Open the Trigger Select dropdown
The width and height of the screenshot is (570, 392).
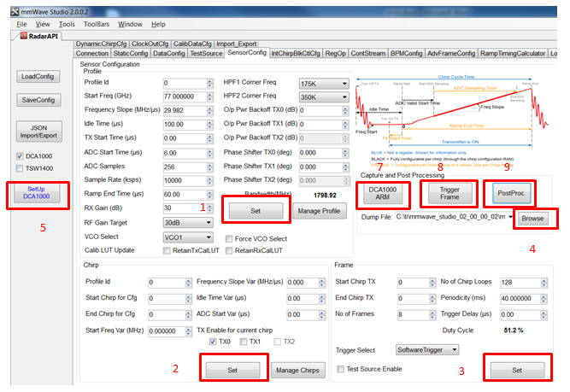click(x=427, y=349)
